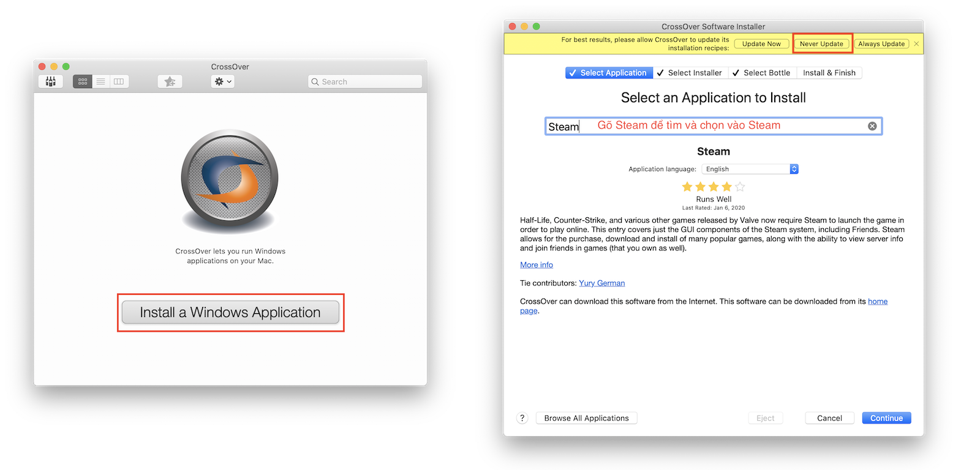
Task: Click Browse All Applications
Action: [586, 418]
